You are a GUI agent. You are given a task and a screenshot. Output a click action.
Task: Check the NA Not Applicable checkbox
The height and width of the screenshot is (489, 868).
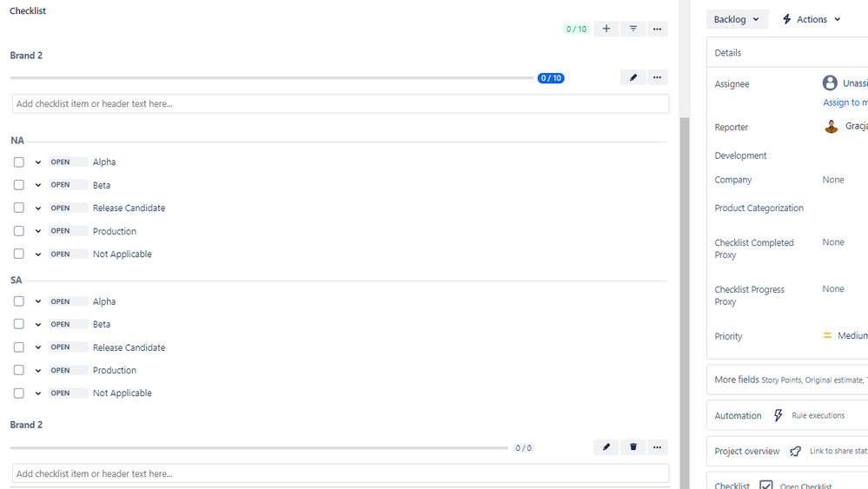19,254
